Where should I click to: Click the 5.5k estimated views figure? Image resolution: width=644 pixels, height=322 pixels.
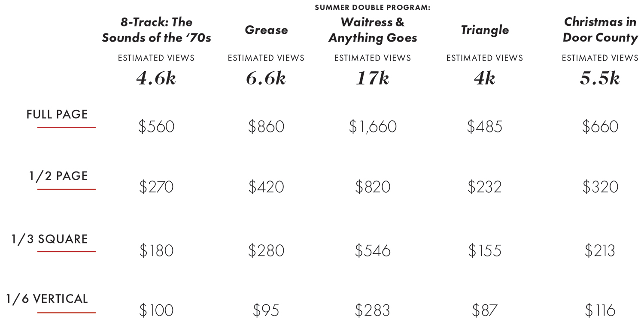coord(600,78)
